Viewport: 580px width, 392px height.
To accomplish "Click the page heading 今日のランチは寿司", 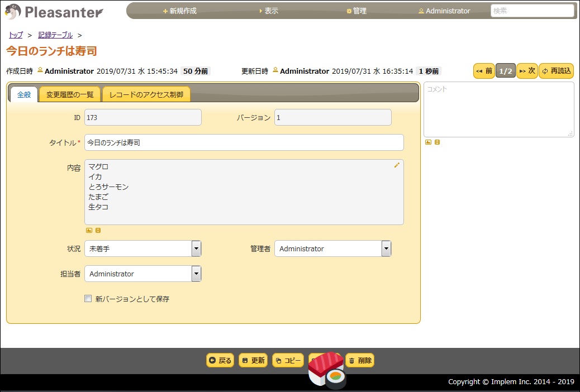I will pyautogui.click(x=51, y=51).
